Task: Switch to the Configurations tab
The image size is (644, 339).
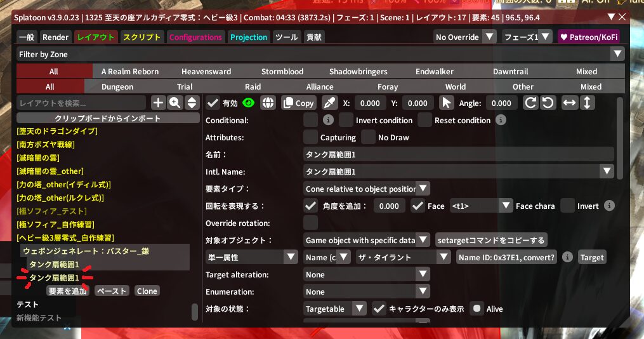Action: click(x=195, y=37)
